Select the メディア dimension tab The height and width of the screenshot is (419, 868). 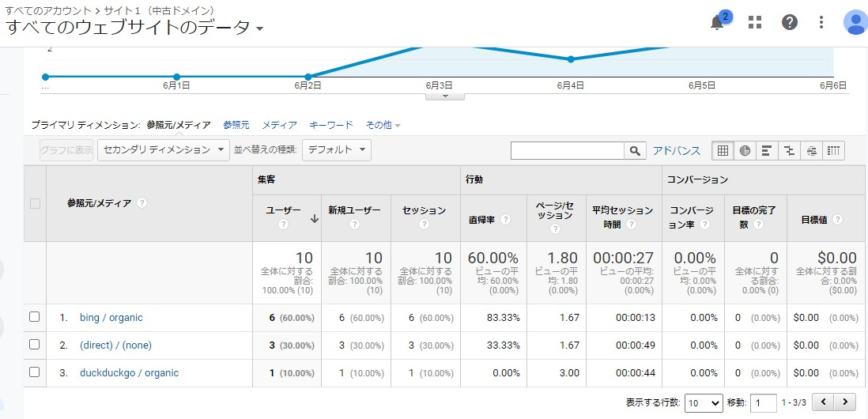coord(279,125)
